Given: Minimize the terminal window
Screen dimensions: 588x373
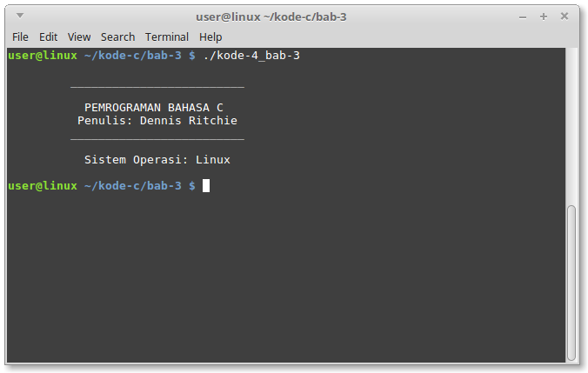Looking at the screenshot, I should (523, 17).
